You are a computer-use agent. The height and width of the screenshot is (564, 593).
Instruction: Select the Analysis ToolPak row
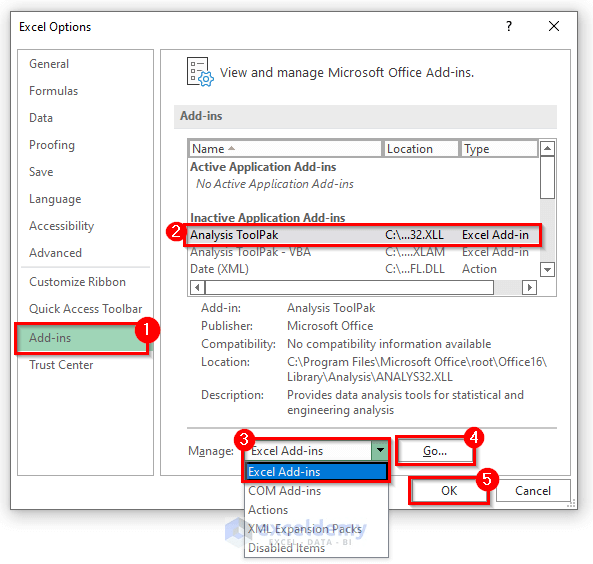pyautogui.click(x=362, y=235)
